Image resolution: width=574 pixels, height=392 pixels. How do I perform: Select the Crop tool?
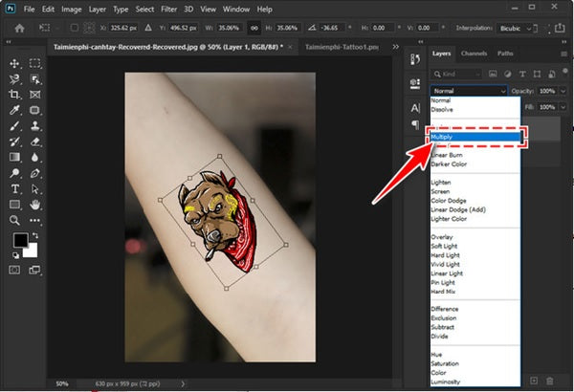14,96
